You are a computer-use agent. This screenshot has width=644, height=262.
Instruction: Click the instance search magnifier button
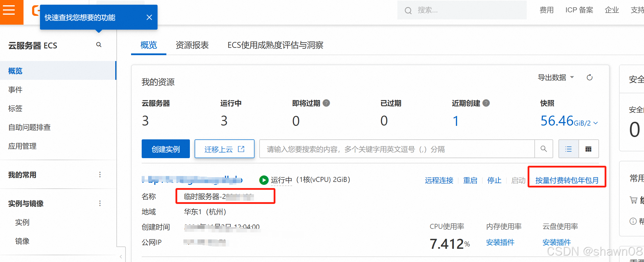click(544, 149)
